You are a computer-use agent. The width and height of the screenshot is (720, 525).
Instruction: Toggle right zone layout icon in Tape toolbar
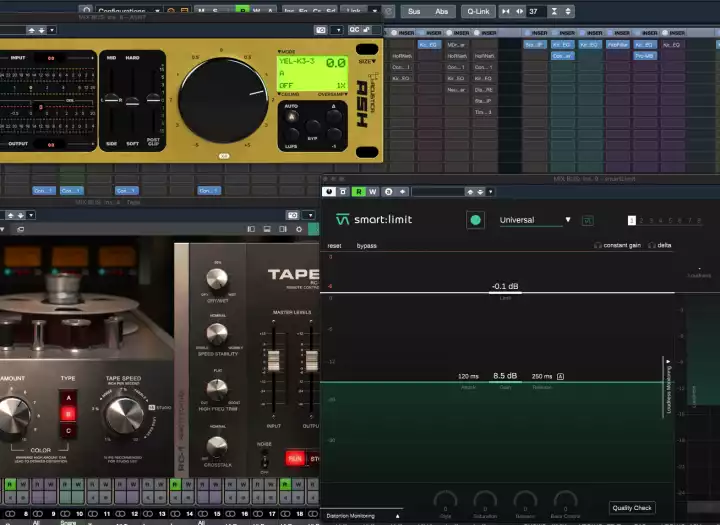click(283, 229)
